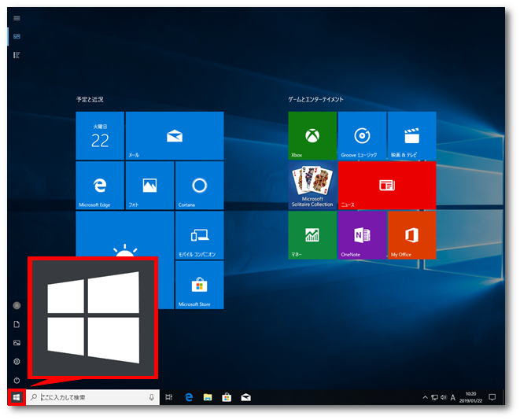The image size is (520, 420).
Task: Click the volume speaker tray icon
Action: [444, 397]
